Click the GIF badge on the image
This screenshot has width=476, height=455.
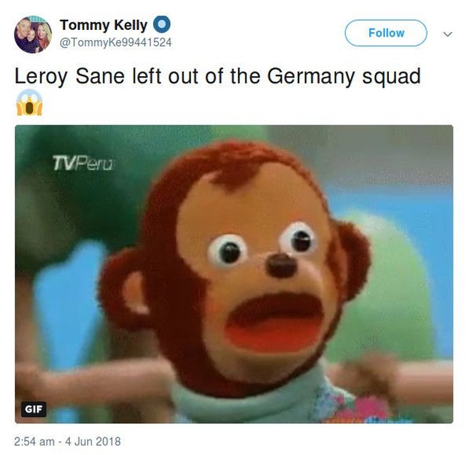click(x=34, y=409)
